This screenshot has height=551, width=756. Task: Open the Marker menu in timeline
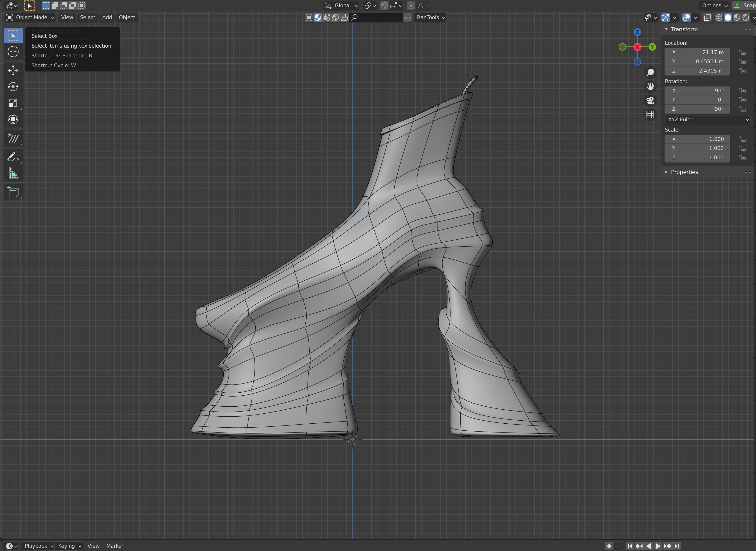(115, 546)
